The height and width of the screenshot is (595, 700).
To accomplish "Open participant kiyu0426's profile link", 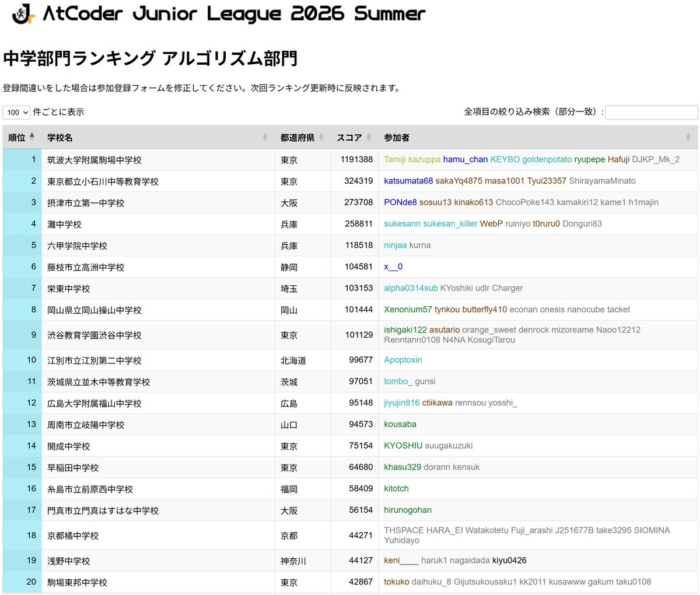I will pyautogui.click(x=509, y=561).
